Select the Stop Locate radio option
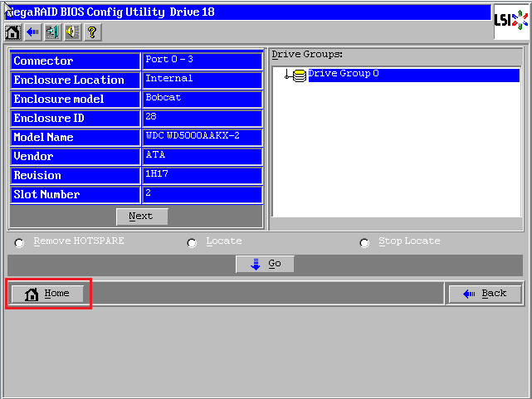The image size is (532, 399). pyautogui.click(x=364, y=243)
